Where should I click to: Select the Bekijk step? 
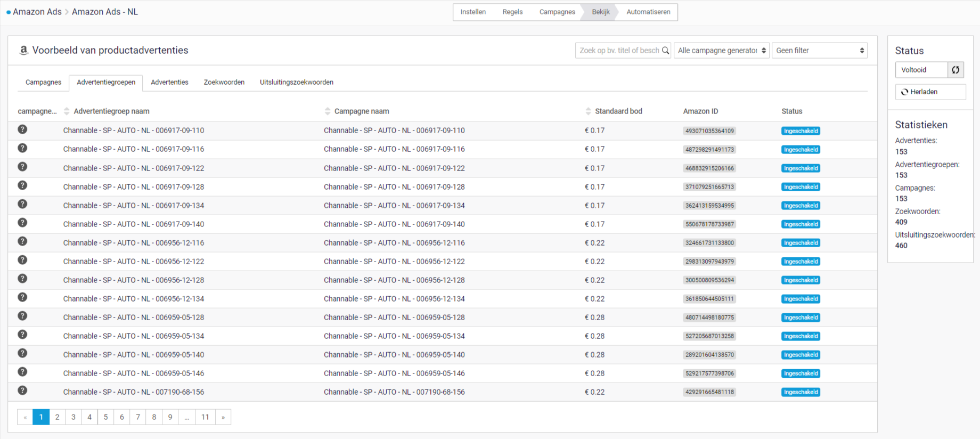click(x=600, y=12)
